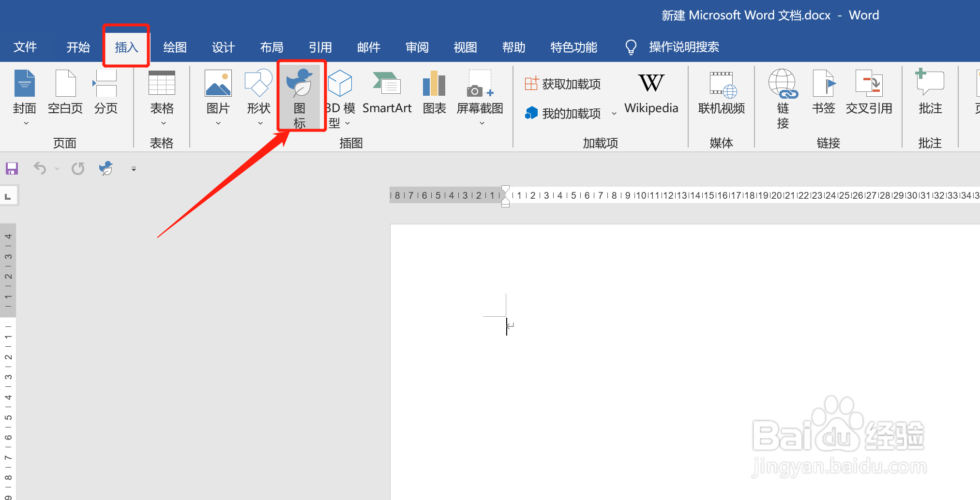Insert 联机视频 (Online Video)
The image size is (980, 500).
pos(721,94)
